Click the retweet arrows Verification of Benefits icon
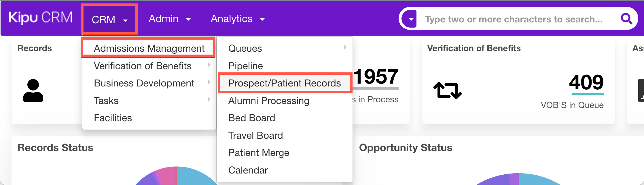The image size is (644, 185). [x=447, y=90]
